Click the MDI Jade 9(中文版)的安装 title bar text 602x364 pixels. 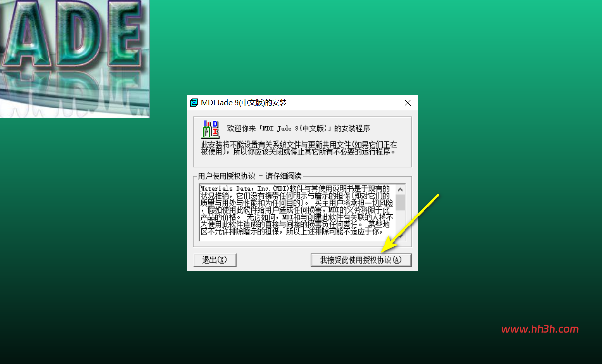pos(244,103)
